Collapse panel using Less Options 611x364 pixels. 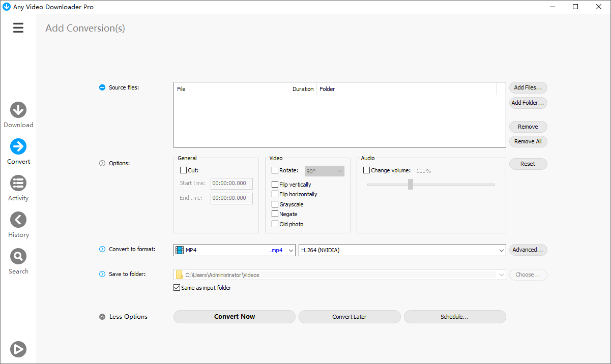click(x=123, y=317)
